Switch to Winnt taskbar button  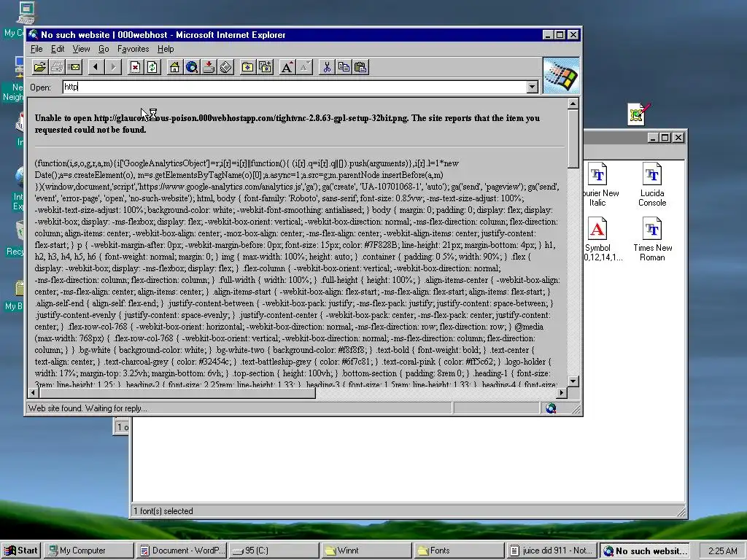(366, 551)
